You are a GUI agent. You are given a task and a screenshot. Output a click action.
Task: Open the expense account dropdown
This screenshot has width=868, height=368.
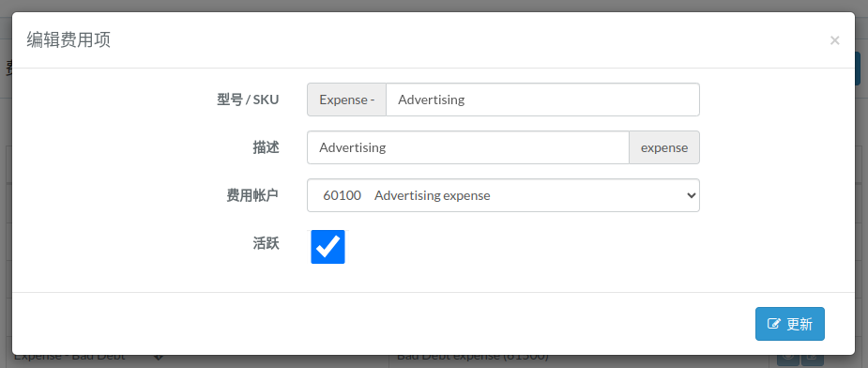click(503, 195)
